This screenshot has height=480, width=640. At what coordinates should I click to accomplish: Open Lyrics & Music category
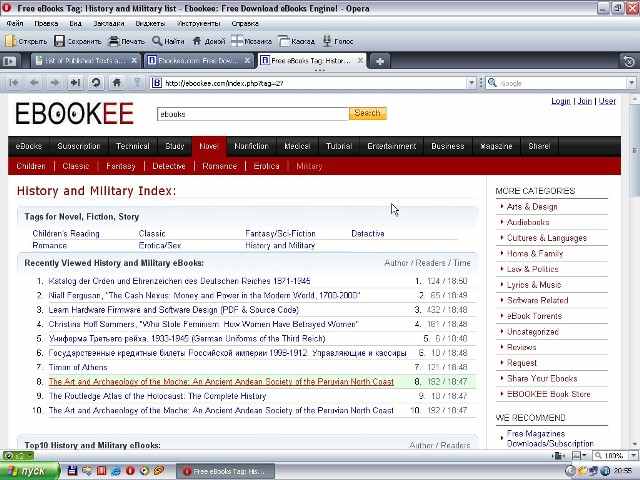534,284
